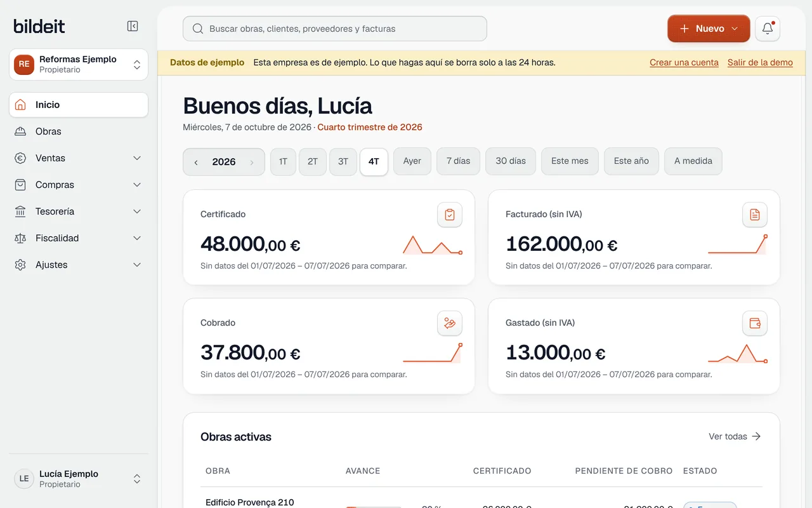Open the Nuevo dropdown button
Image resolution: width=812 pixels, height=508 pixels.
point(709,29)
